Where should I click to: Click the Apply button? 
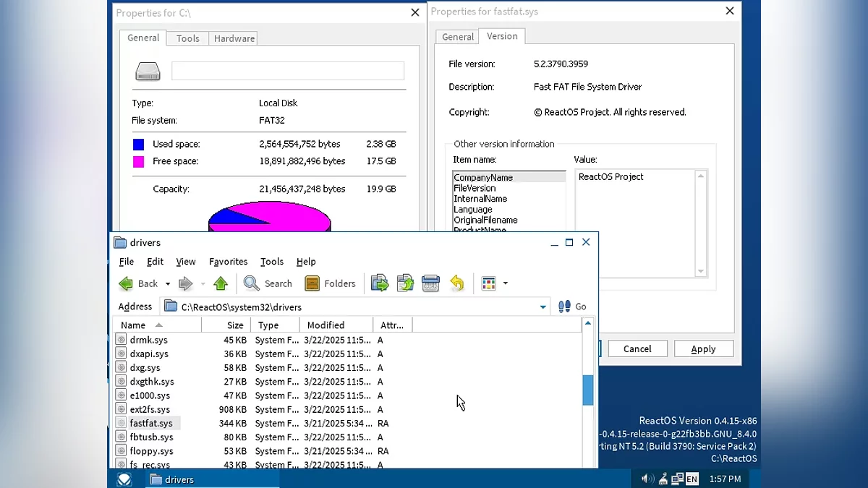point(703,349)
